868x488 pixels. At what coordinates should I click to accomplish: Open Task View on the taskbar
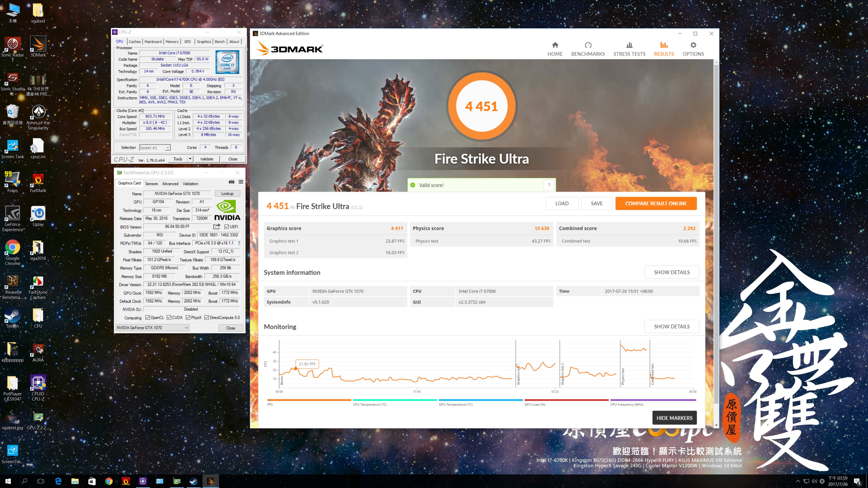pyautogui.click(x=41, y=481)
